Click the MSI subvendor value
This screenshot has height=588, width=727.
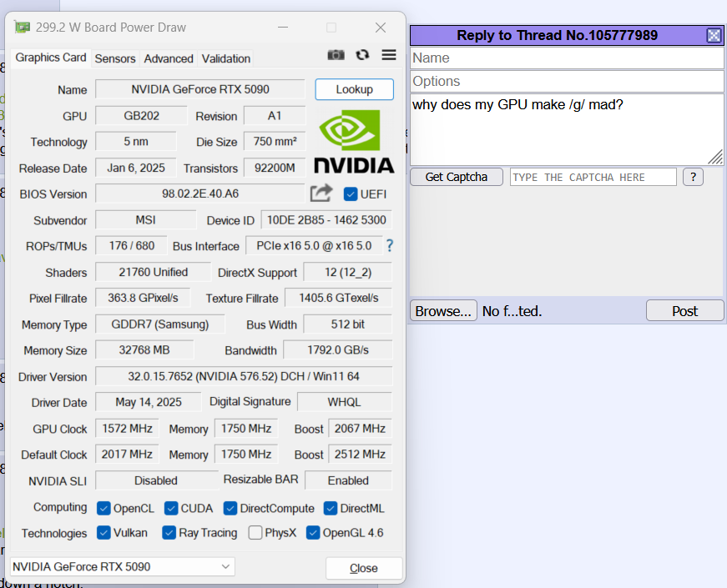(x=145, y=220)
